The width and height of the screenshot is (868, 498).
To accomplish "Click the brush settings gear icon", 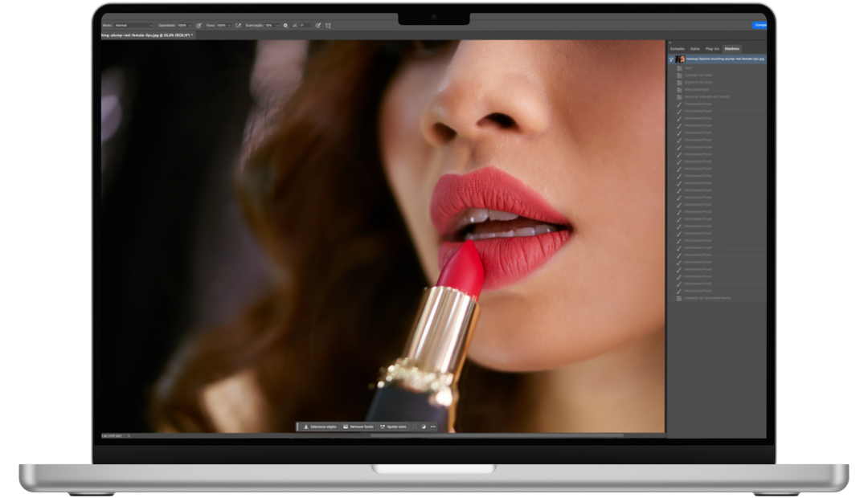I will (x=285, y=25).
